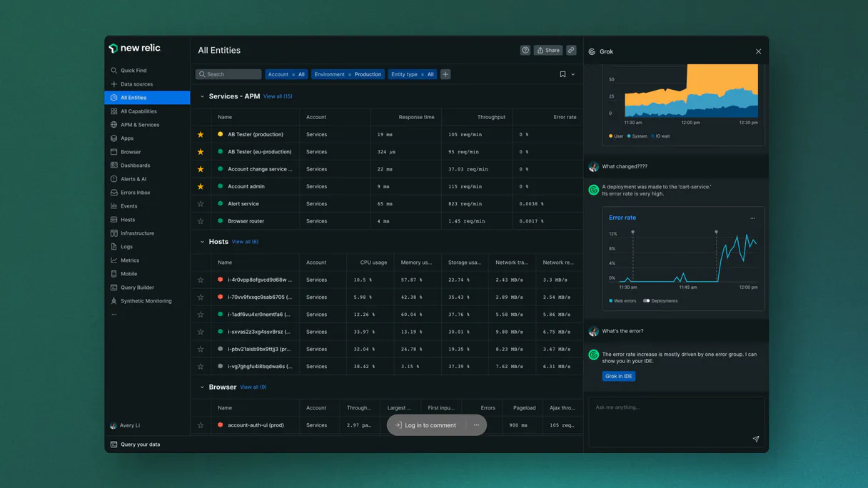Send the Grok message with the paper-plane icon

756,439
